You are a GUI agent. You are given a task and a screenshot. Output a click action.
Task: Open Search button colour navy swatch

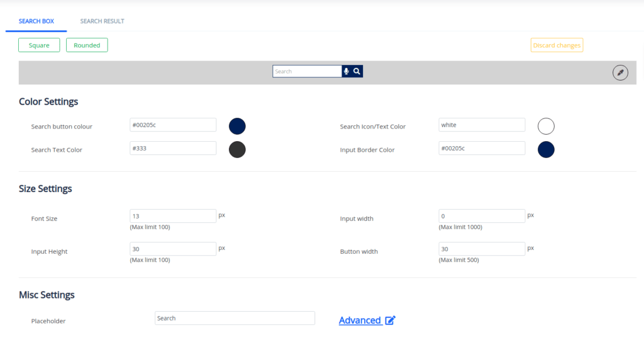(x=237, y=126)
